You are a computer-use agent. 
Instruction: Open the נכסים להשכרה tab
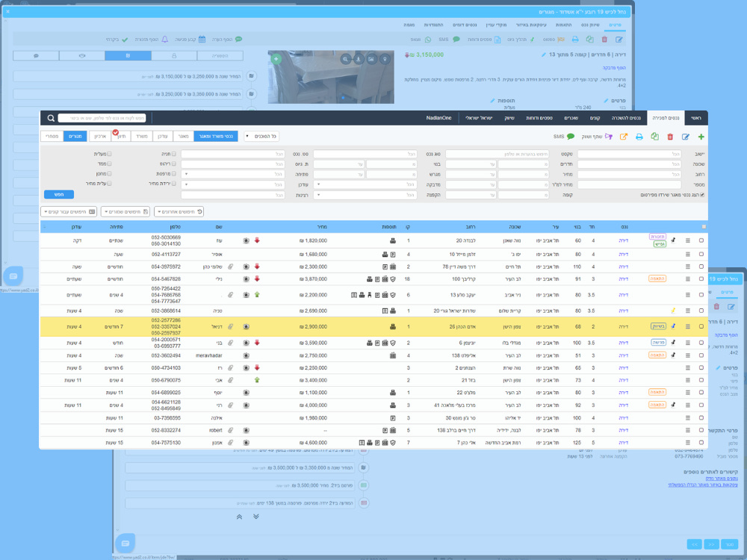click(626, 118)
